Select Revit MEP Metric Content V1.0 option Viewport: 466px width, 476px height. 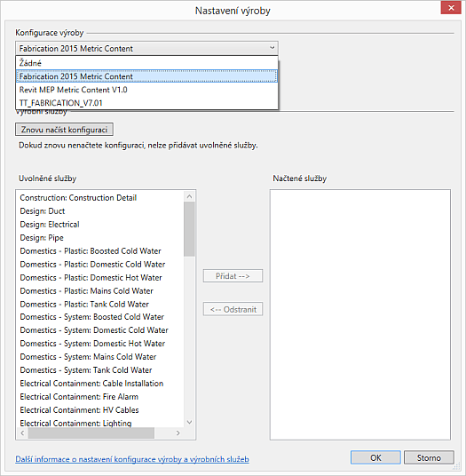tap(146, 90)
